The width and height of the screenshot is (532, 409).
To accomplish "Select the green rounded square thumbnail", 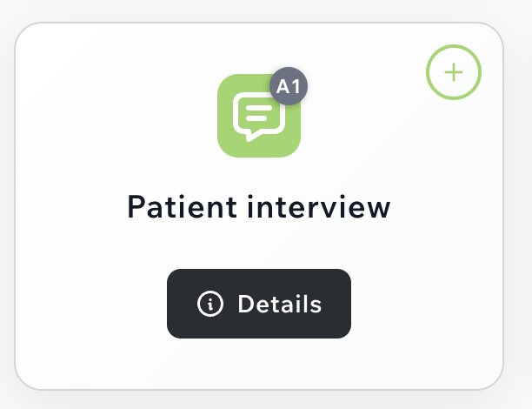I will click(259, 116).
